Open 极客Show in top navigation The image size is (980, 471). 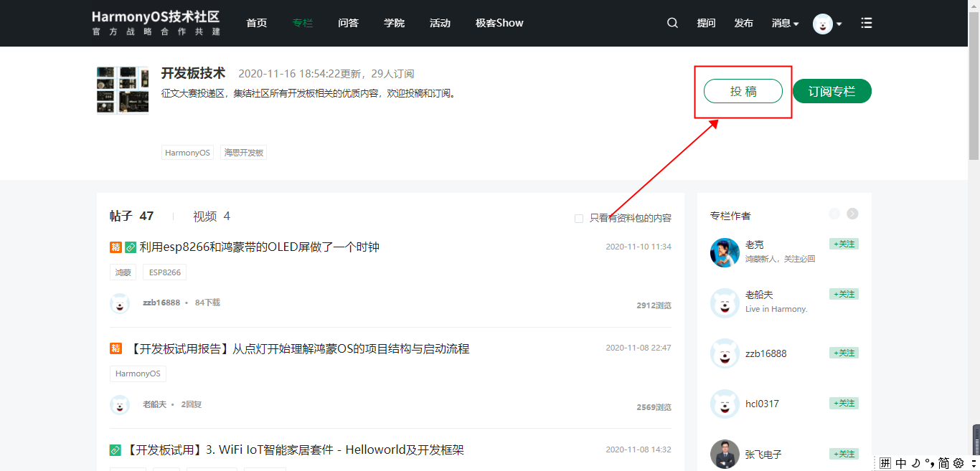coord(499,23)
